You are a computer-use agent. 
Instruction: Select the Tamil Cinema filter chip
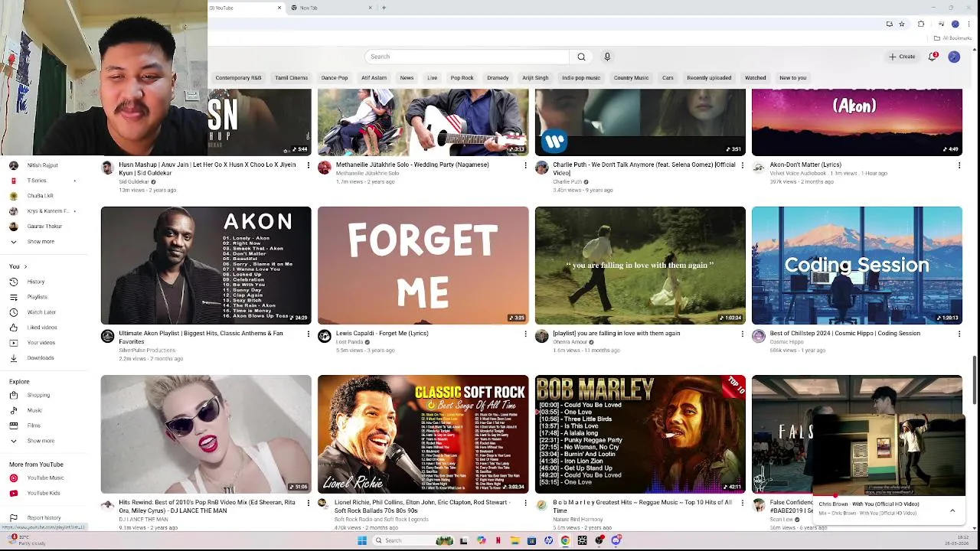point(291,78)
